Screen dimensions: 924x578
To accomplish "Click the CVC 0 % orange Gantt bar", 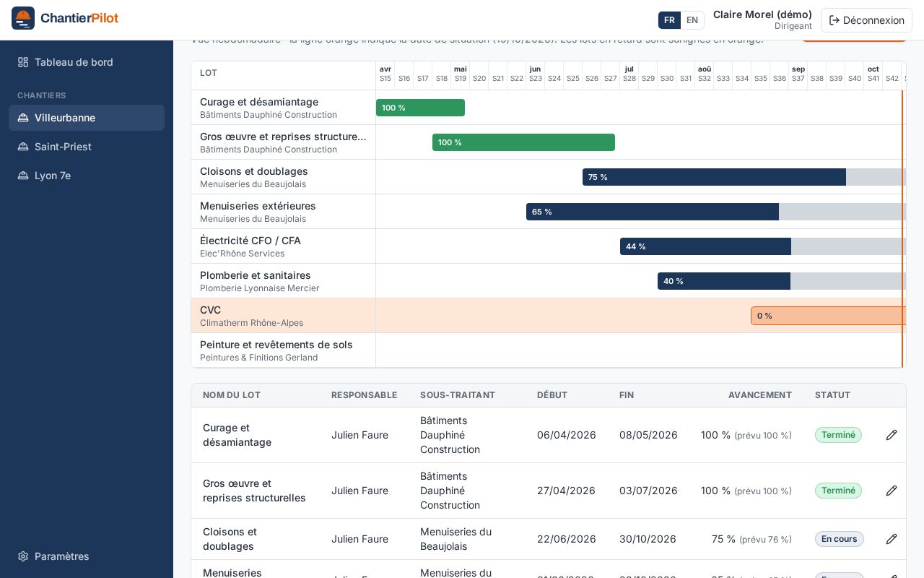I will (828, 316).
